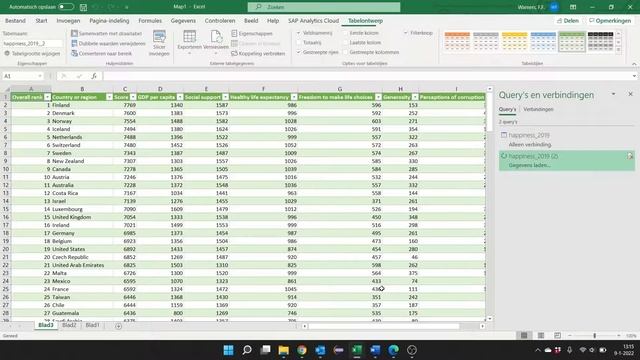Viewport: 640px width, 360px height.
Task: Click Tabelgrootte wijzigen
Action: coord(32,53)
